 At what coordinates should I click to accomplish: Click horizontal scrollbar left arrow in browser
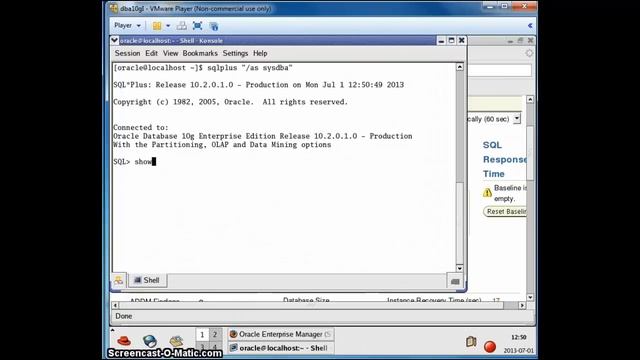pyautogui.click(x=115, y=305)
